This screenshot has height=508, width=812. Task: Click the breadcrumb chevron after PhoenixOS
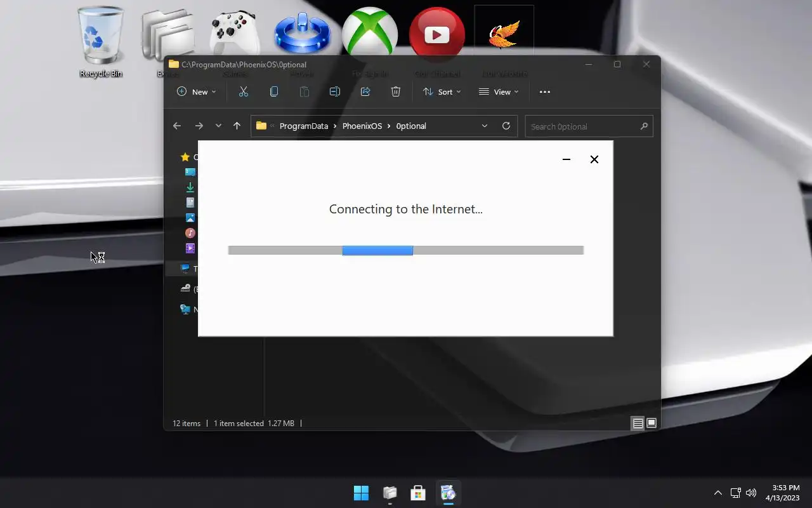point(390,126)
